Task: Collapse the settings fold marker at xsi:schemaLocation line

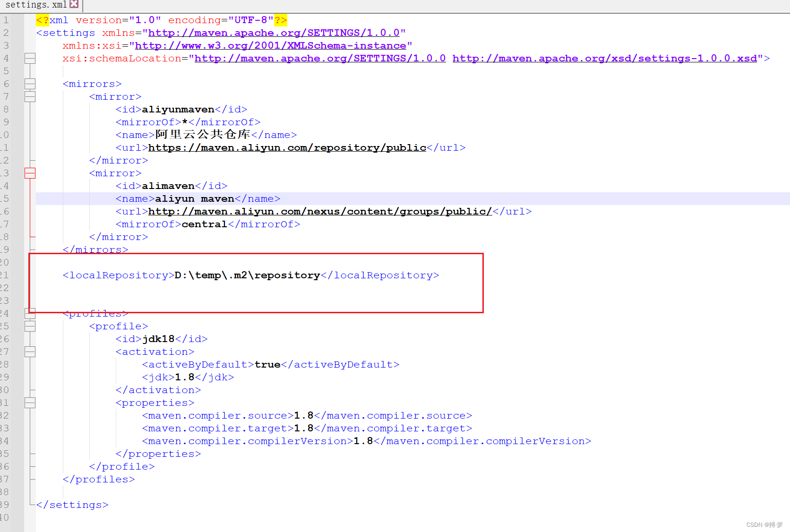Action: point(30,59)
